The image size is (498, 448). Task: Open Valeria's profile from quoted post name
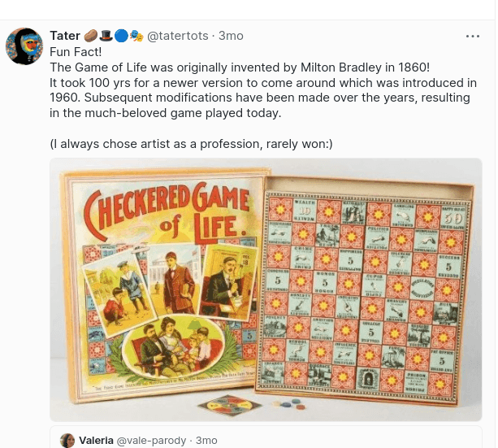click(x=96, y=441)
